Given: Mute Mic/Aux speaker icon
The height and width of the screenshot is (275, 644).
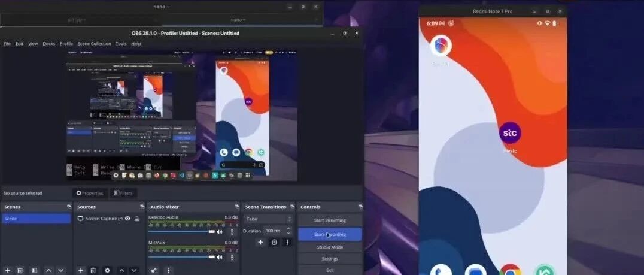Looking at the screenshot, I should [220, 257].
